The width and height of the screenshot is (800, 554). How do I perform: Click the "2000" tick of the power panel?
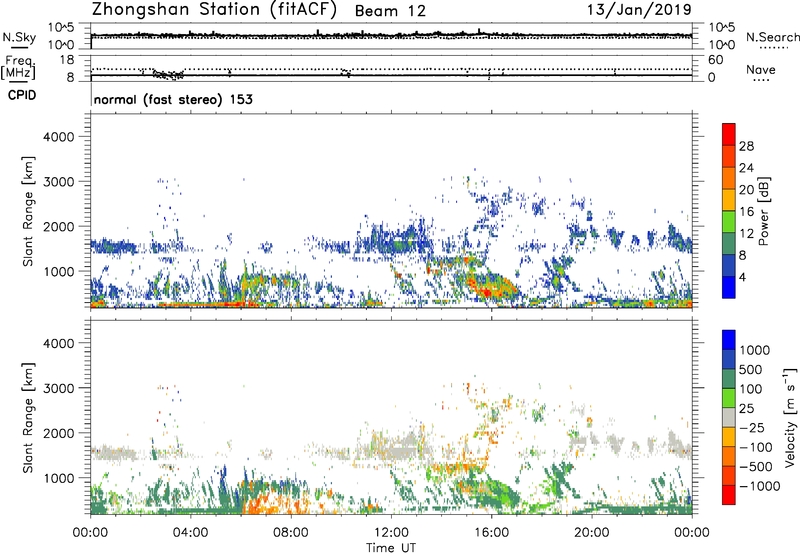pyautogui.click(x=59, y=226)
